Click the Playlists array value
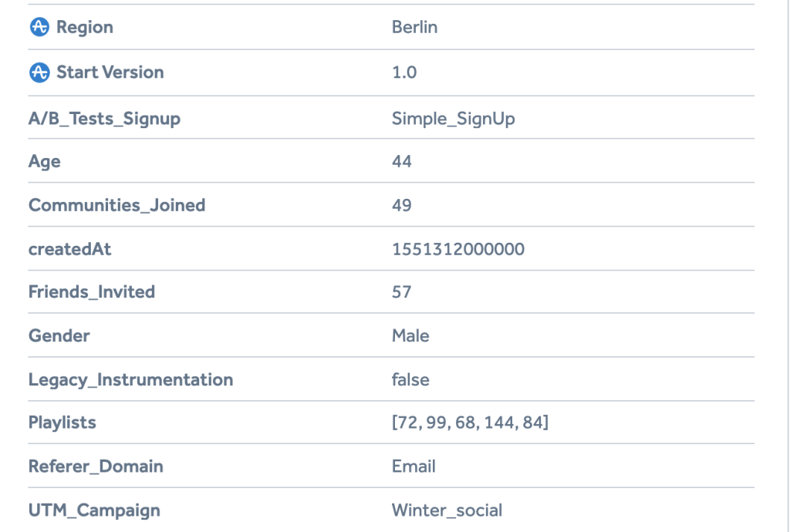790x532 pixels. coord(470,423)
